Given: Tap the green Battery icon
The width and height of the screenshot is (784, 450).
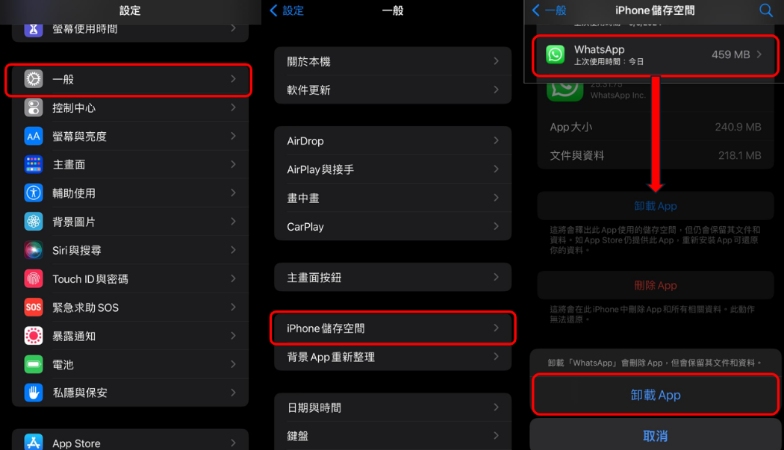Looking at the screenshot, I should pyautogui.click(x=34, y=364).
